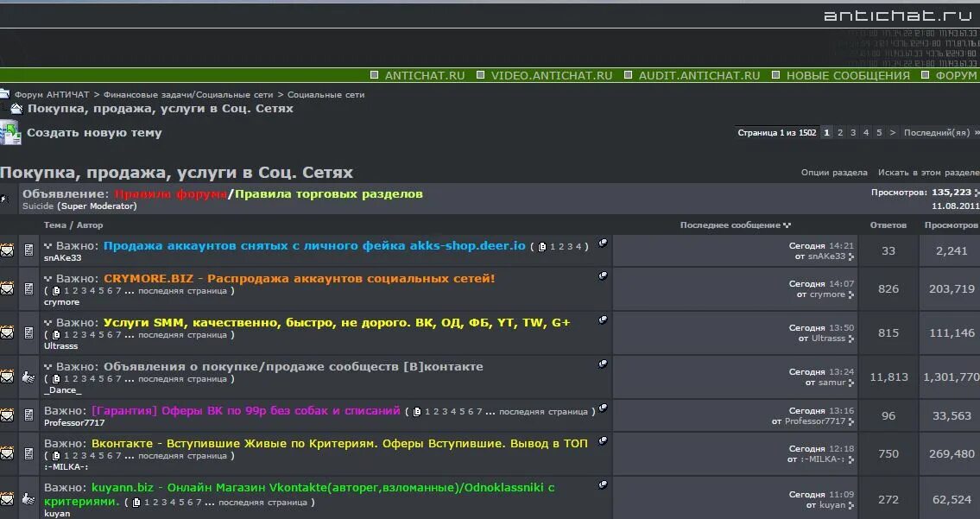
Task: Go to last post arrow by crymore
Action: pyautogui.click(x=850, y=295)
